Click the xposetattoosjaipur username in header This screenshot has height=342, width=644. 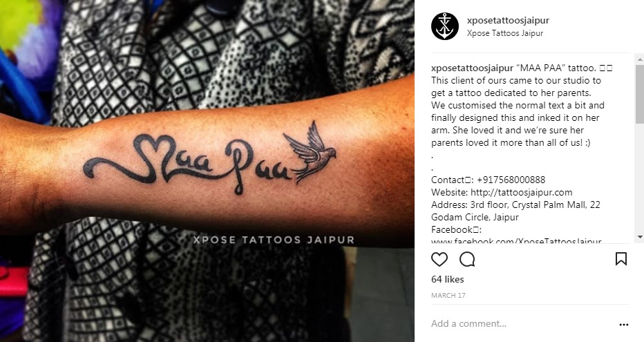pos(508,20)
